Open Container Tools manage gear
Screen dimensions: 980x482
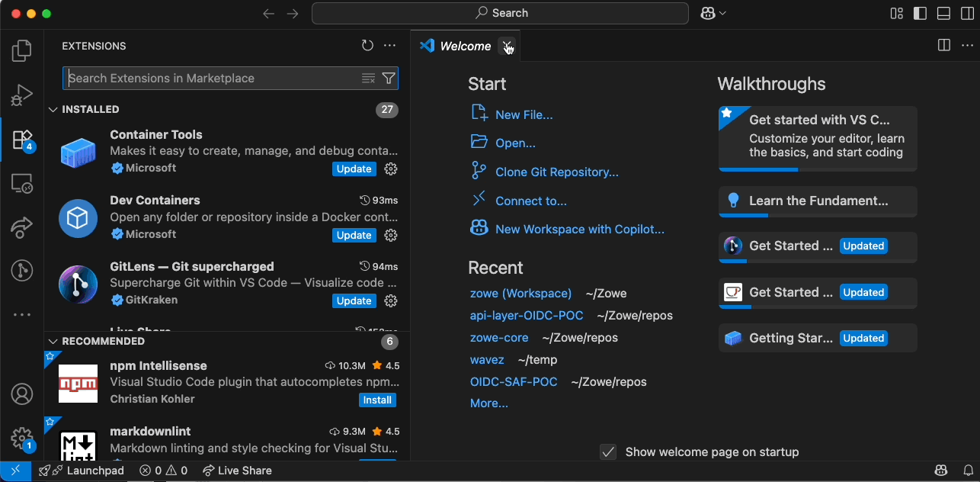click(x=391, y=169)
